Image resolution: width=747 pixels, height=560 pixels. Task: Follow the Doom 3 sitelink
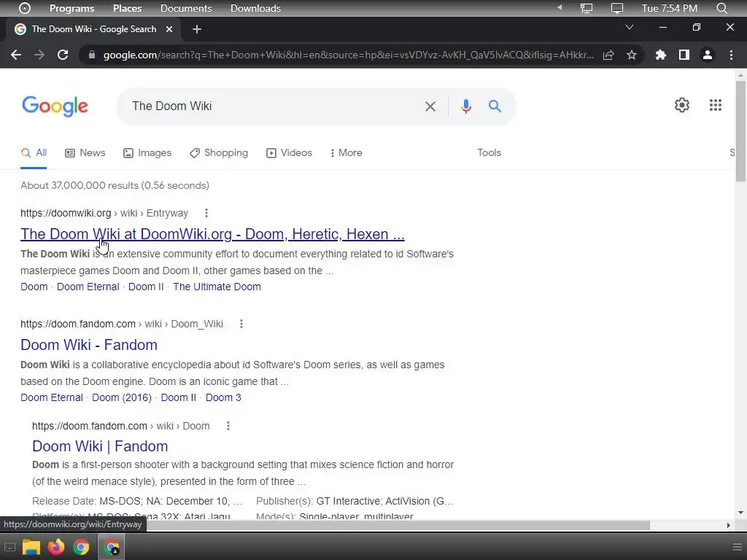tap(223, 397)
